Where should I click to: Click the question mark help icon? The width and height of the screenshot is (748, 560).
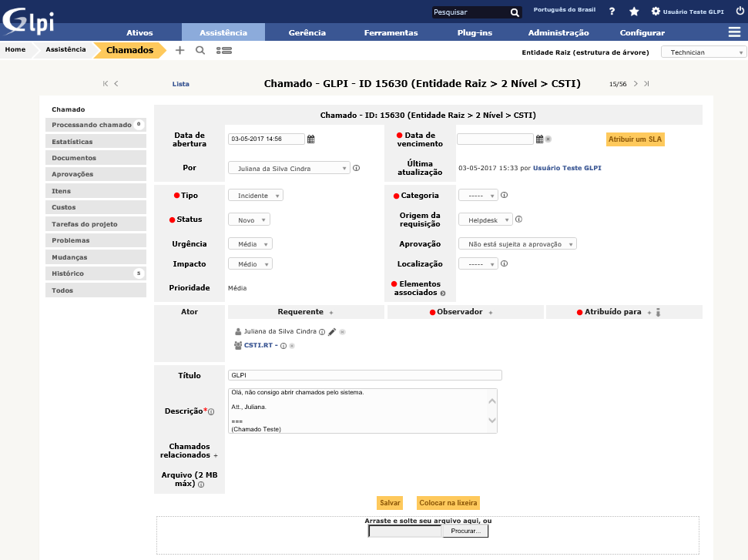click(612, 12)
